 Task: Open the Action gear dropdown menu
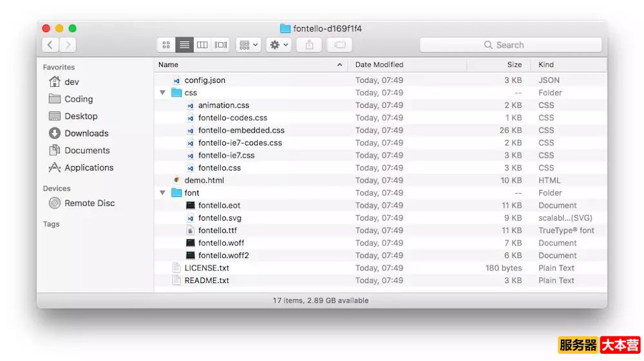(x=278, y=45)
